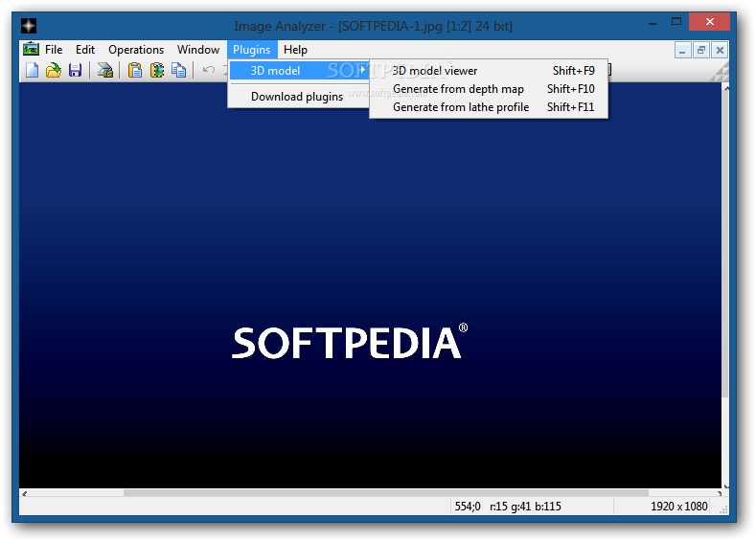
Task: Expand the 3D model submenu
Action: [x=299, y=71]
